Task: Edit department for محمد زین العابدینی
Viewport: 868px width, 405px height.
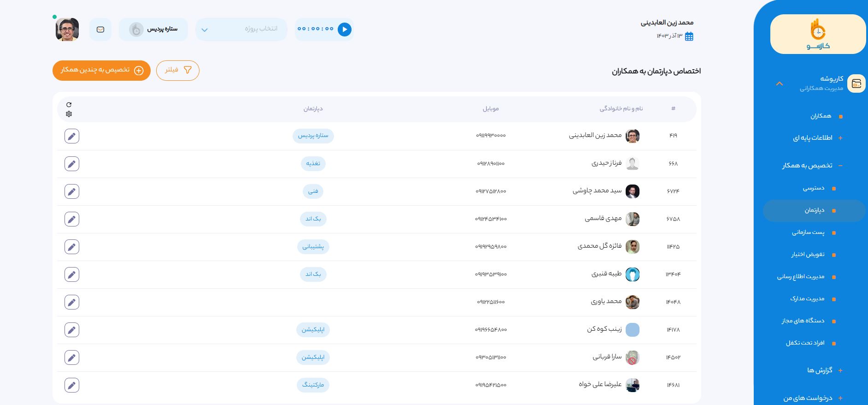Action: (x=72, y=136)
